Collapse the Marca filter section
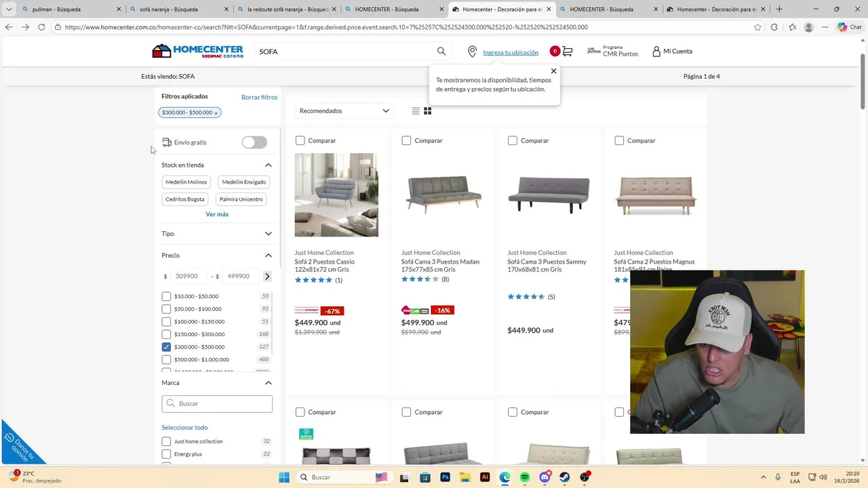This screenshot has height=488, width=868. point(269,383)
